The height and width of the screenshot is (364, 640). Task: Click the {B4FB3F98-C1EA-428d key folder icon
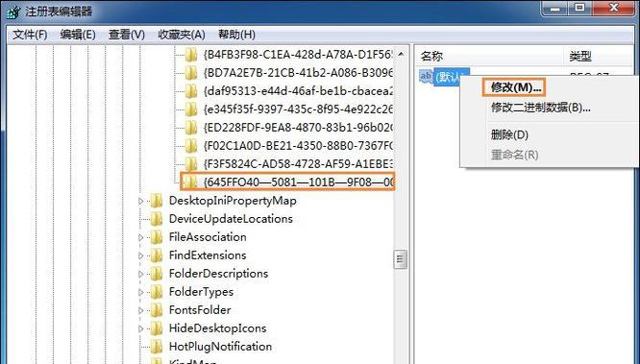coord(191,55)
